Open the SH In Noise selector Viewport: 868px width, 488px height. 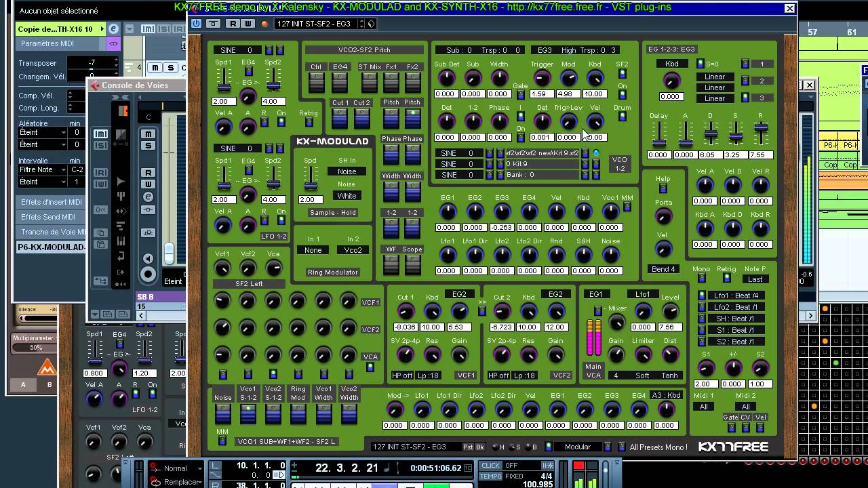pyautogui.click(x=347, y=171)
